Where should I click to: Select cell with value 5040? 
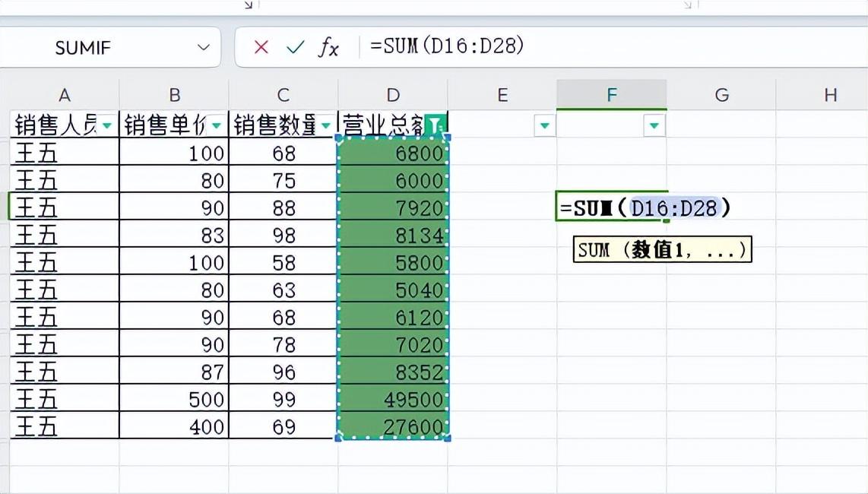point(393,289)
